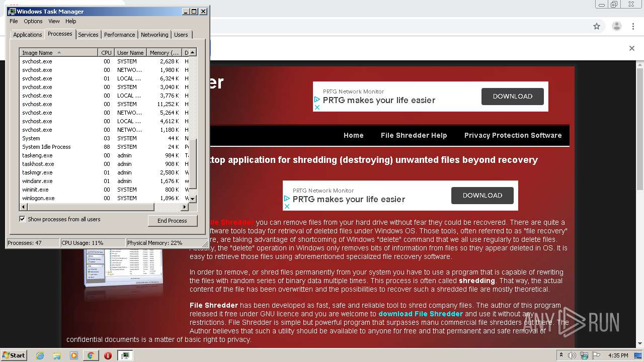The image size is (644, 362).
Task: Switch to the Performance tab
Action: click(119, 35)
